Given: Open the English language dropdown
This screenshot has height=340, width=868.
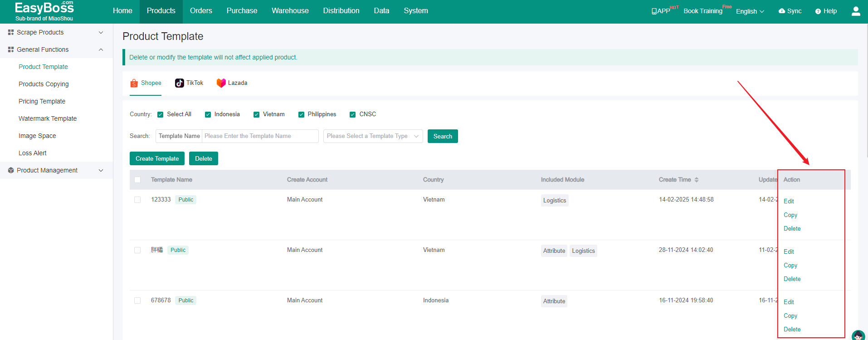Looking at the screenshot, I should pos(750,11).
